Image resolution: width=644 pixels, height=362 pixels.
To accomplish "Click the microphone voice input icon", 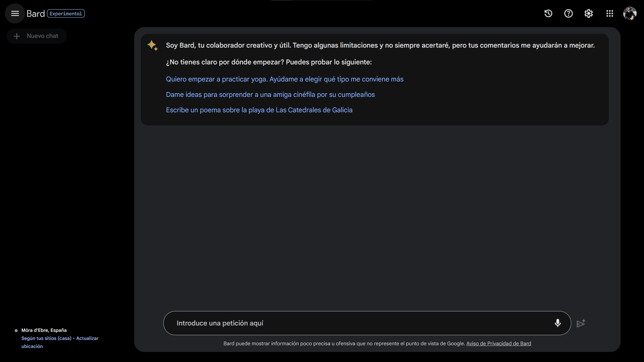I will pos(557,323).
